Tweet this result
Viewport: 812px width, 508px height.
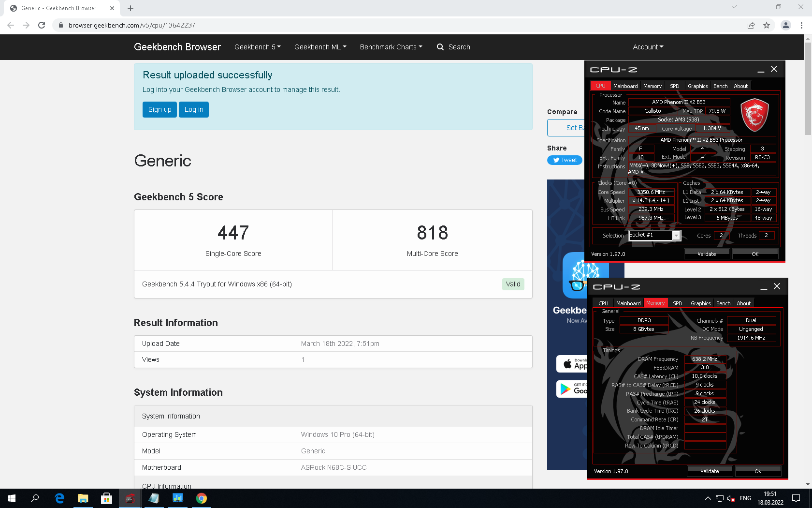pos(565,160)
